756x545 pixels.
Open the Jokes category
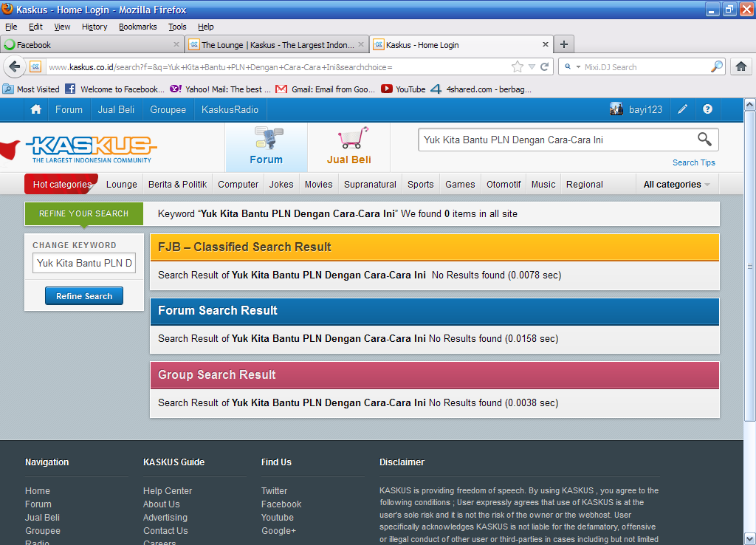[x=281, y=184]
